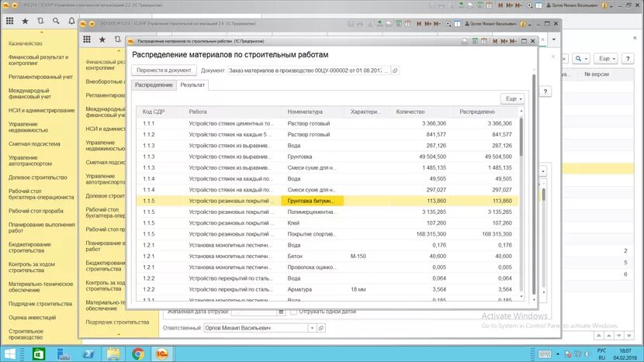Screen dimensions: 644x362
Task: Click the save icon in second window title bar
Action: click(x=351, y=24)
